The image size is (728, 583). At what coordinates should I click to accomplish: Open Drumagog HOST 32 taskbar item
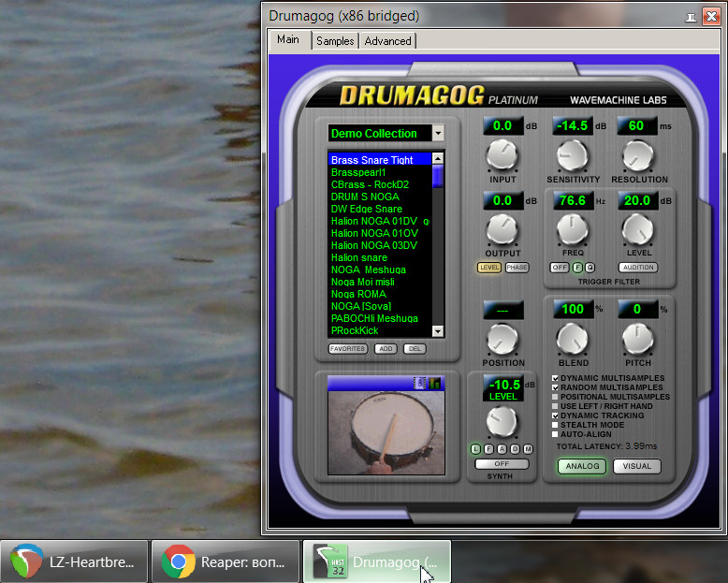376,562
